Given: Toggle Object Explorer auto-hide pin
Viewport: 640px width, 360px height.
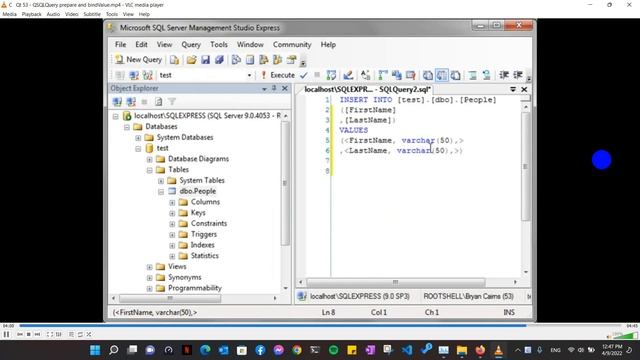Looking at the screenshot, I should click(274, 88).
